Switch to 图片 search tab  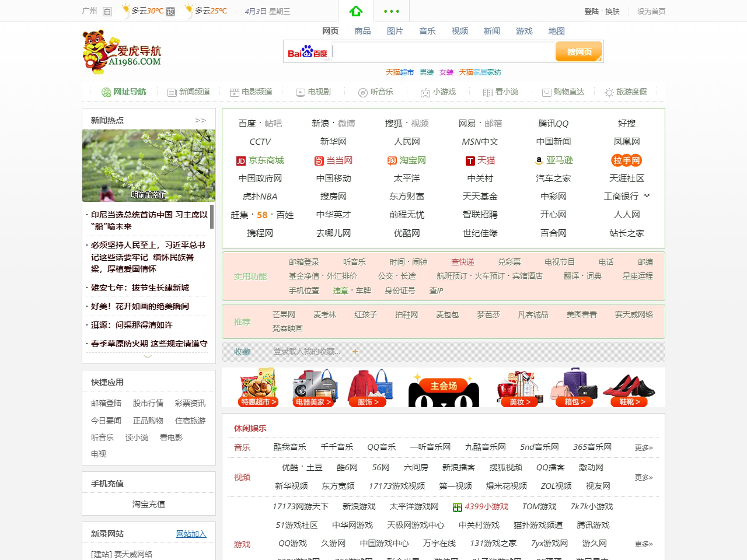pyautogui.click(x=395, y=31)
